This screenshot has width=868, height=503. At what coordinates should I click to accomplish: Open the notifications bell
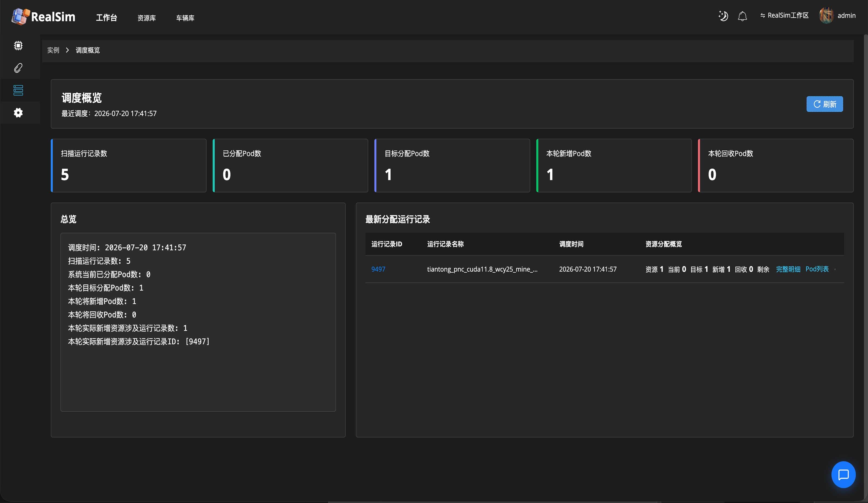tap(742, 16)
